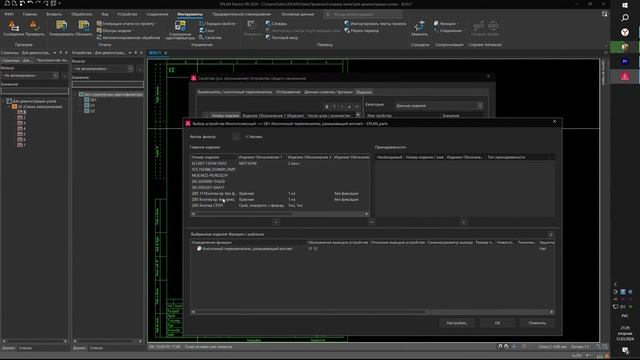Collapse the structure identifiers node in Устройства tree
Screen dimensions: 640x360
point(76,94)
